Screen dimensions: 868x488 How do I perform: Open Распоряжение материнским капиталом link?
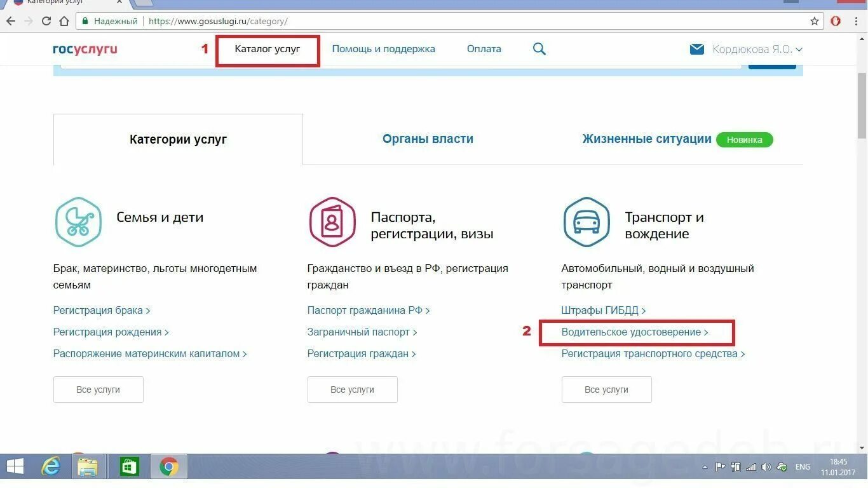(x=150, y=354)
